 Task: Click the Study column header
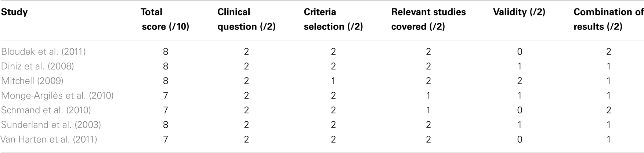tap(14, 12)
